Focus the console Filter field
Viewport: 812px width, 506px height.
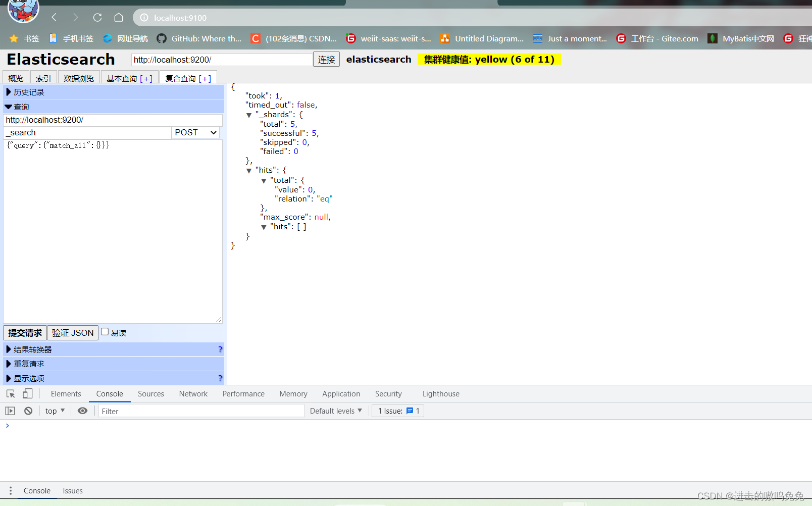(x=201, y=411)
